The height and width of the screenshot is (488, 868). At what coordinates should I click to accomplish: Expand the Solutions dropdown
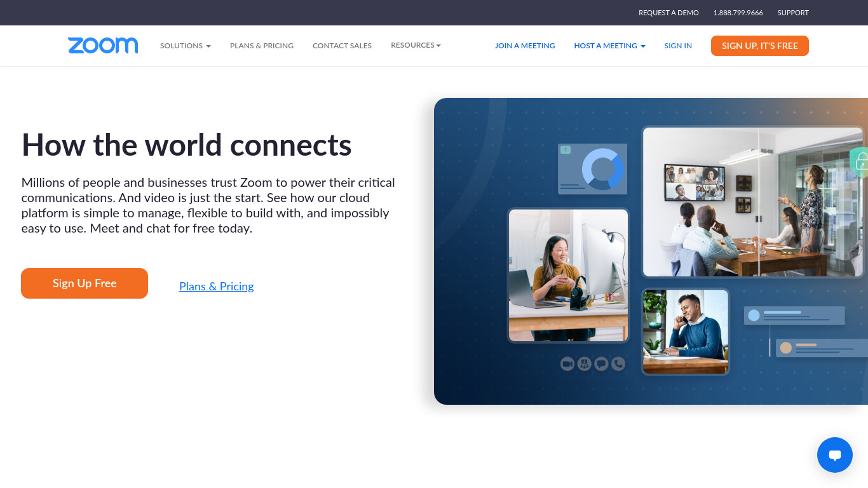[186, 46]
